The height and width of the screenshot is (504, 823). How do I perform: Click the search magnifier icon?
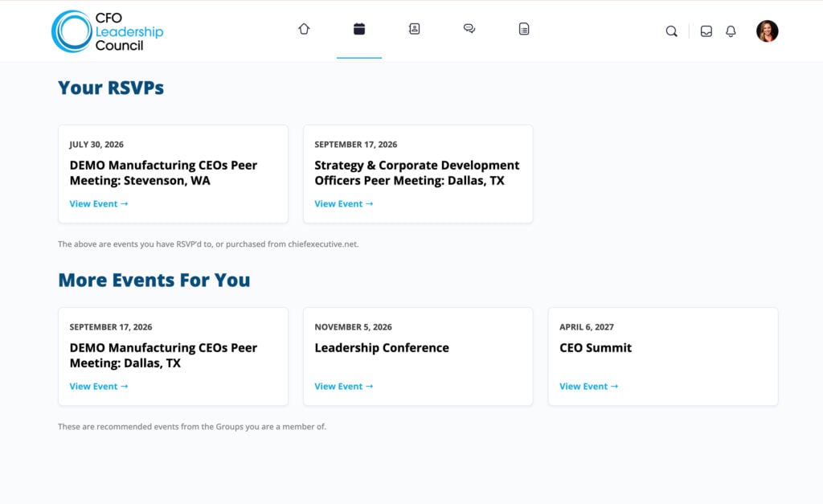671,31
